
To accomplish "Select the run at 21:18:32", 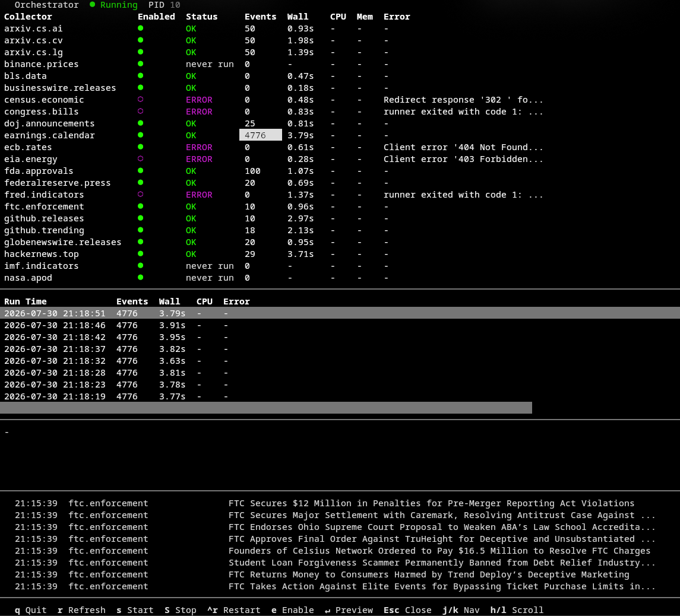I will coord(340,361).
